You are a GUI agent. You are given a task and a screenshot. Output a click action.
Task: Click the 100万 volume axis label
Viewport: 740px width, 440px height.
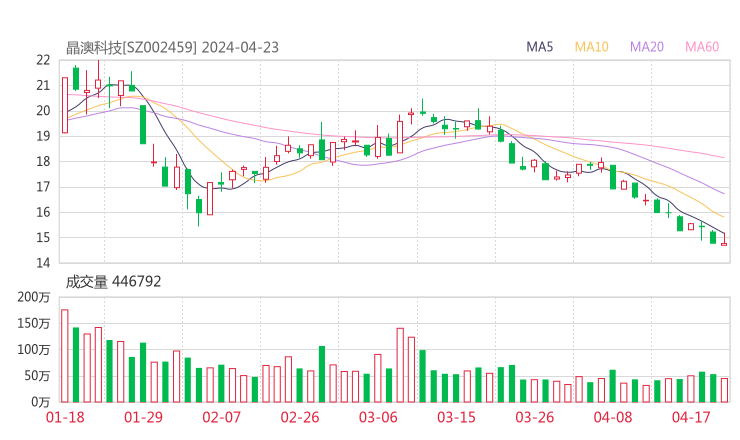[34, 350]
